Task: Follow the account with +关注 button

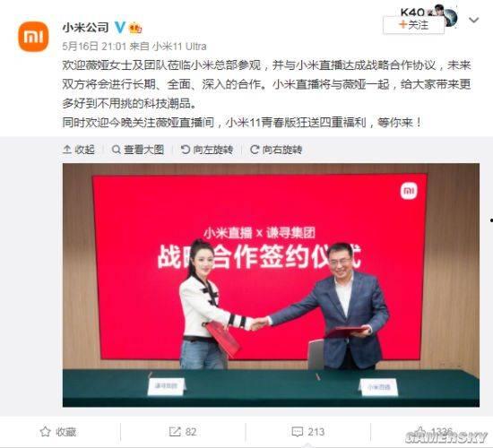Action: (413, 25)
